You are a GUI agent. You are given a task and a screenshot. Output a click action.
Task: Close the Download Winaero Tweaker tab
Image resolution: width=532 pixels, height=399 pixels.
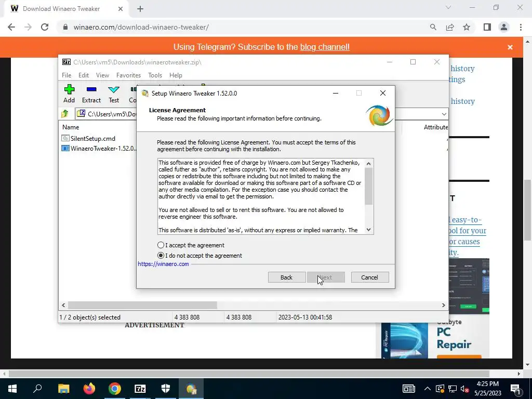pyautogui.click(x=120, y=9)
